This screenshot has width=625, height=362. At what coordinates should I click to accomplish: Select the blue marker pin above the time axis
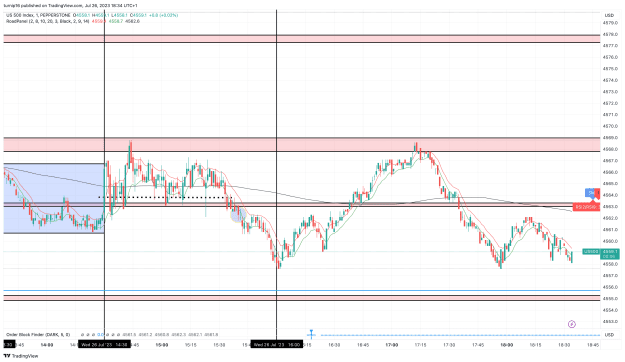coord(311,334)
